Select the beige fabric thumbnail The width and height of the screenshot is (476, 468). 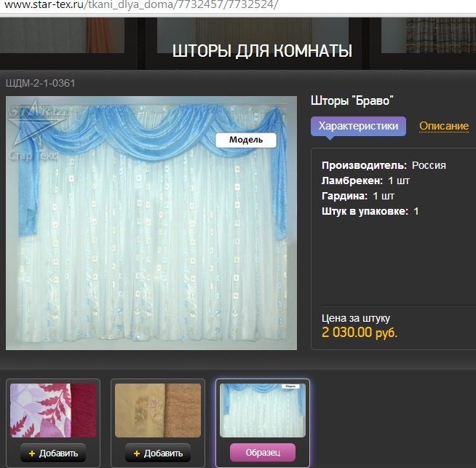point(158,411)
